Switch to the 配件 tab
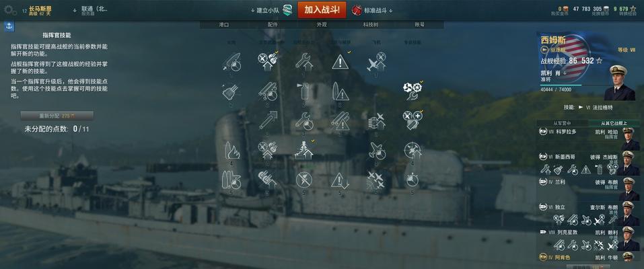 (273, 25)
